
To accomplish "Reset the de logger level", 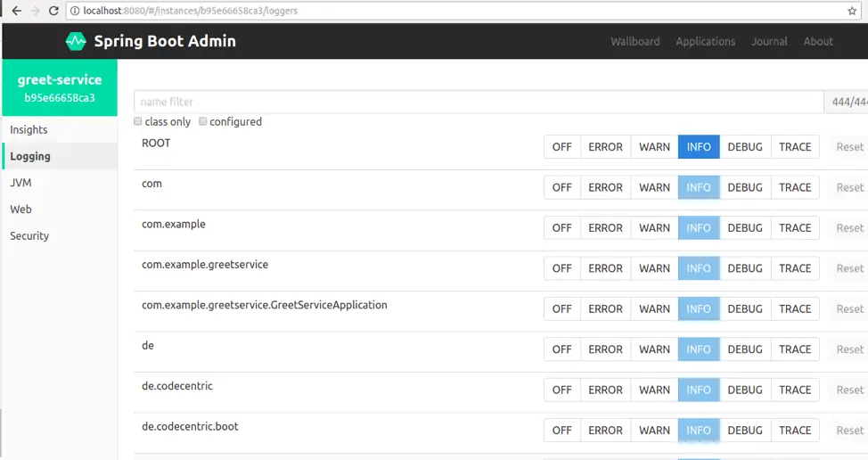I will pos(850,349).
